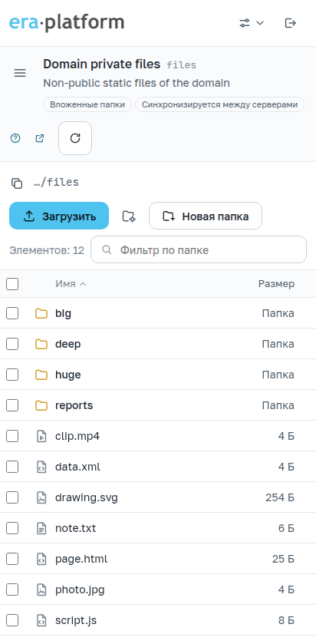
Task: Select the page.html checkbox
Action: pos(12,559)
